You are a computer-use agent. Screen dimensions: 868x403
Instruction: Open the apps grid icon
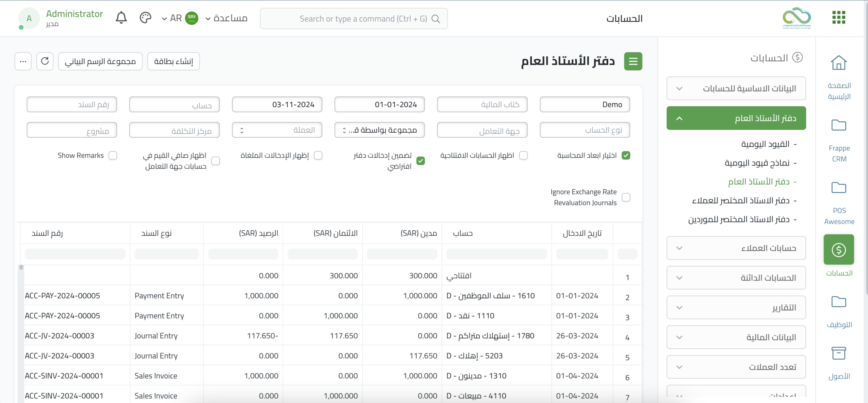click(839, 18)
